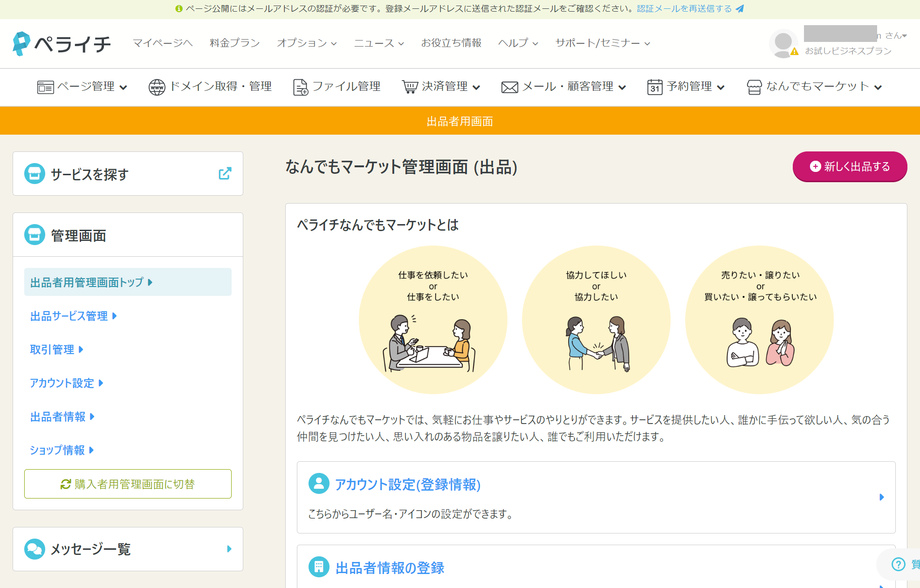Click the building icon beside 出品者情報の登録
Screen dimensions: 920x588
point(319,567)
